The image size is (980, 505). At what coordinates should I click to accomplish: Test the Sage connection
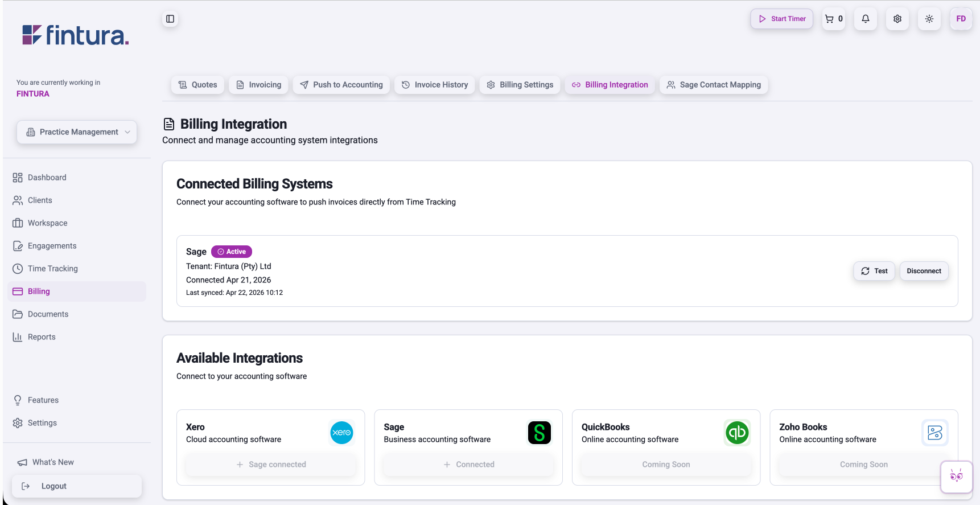point(874,271)
